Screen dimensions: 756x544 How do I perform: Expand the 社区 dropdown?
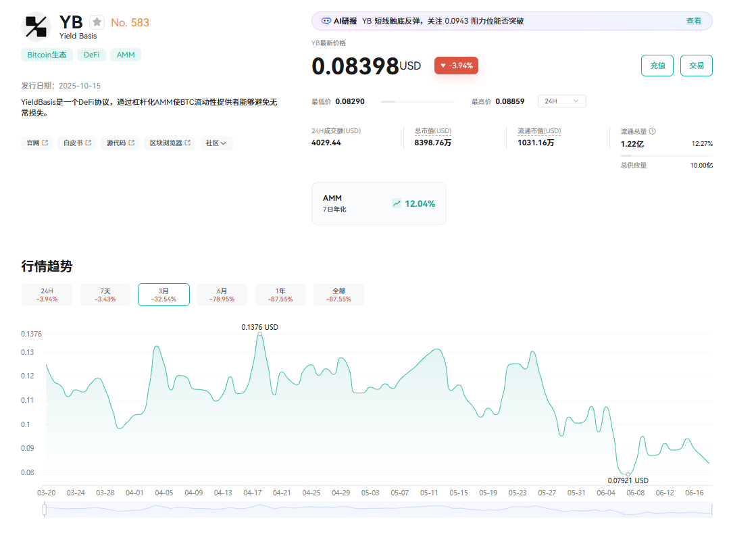216,143
